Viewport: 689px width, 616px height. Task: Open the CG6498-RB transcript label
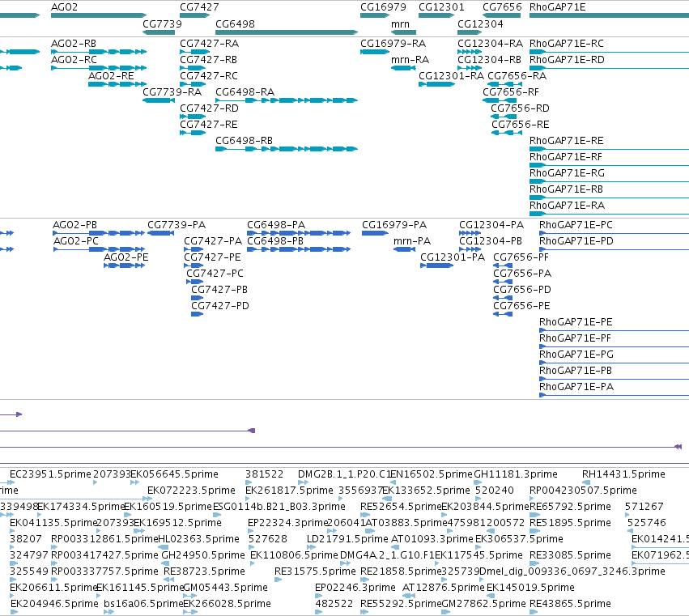(245, 141)
